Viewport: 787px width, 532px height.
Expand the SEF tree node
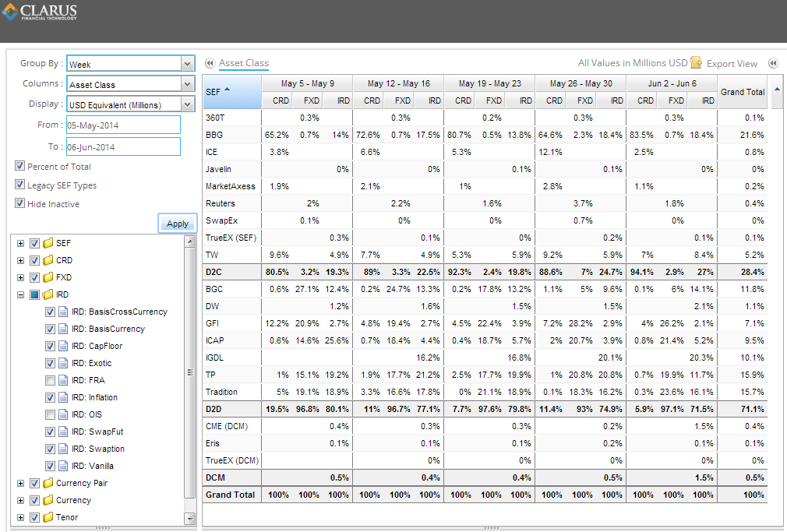point(20,244)
